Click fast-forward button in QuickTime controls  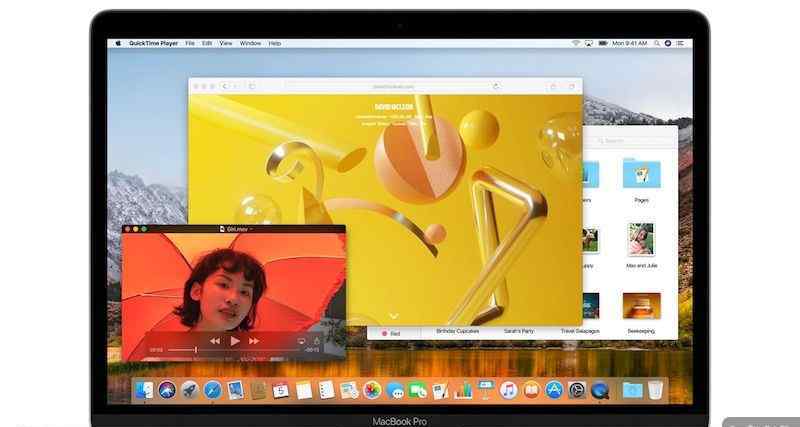pos(254,341)
